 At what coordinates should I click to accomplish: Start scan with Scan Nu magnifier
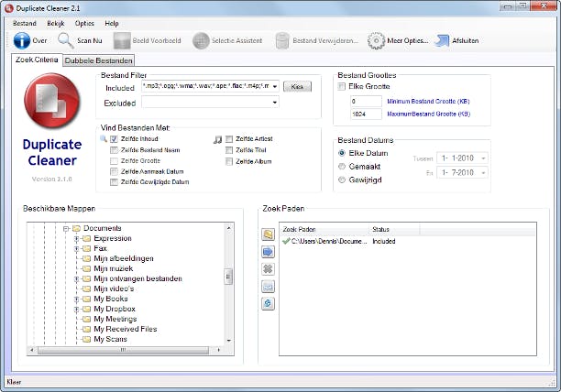(x=66, y=40)
